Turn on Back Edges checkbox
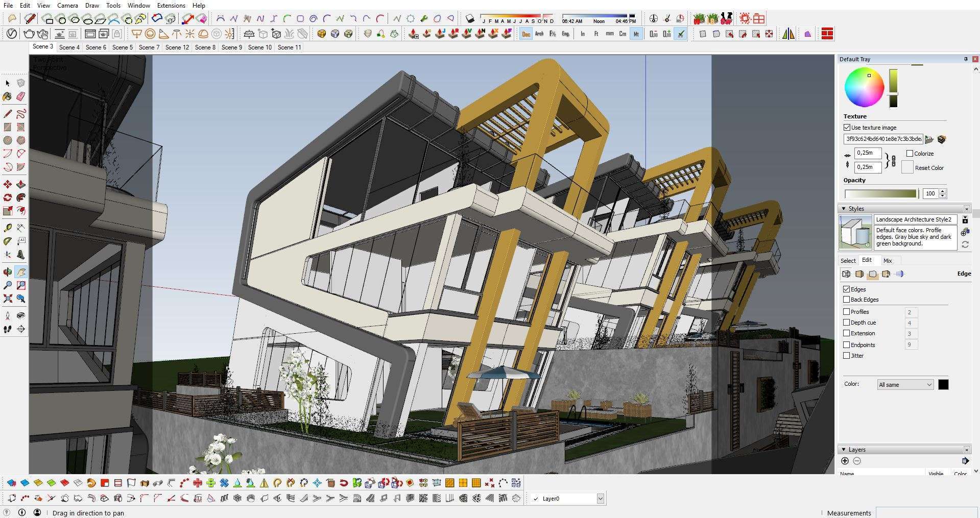Image resolution: width=980 pixels, height=518 pixels. [x=846, y=300]
